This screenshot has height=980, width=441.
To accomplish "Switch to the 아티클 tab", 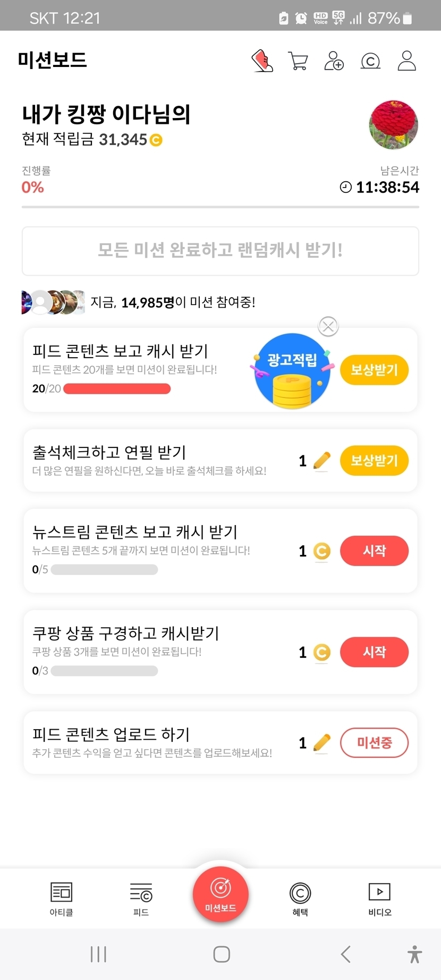I will (x=61, y=899).
